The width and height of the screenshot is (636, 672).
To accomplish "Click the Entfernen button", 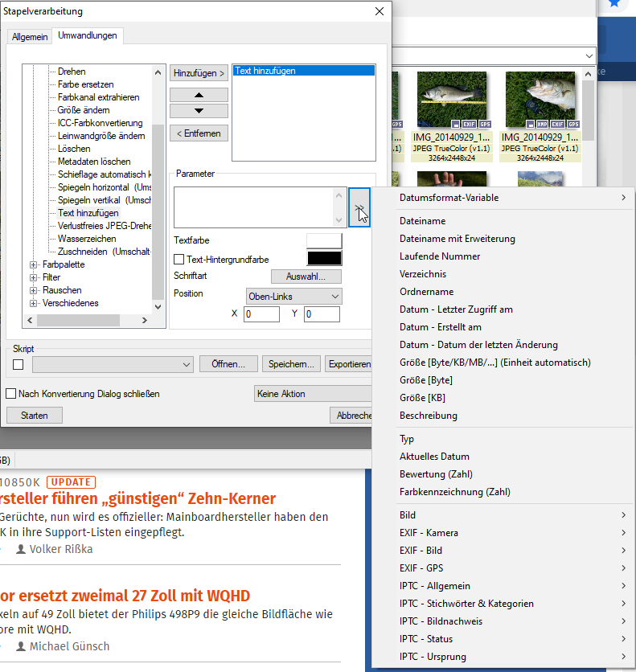I will (199, 133).
